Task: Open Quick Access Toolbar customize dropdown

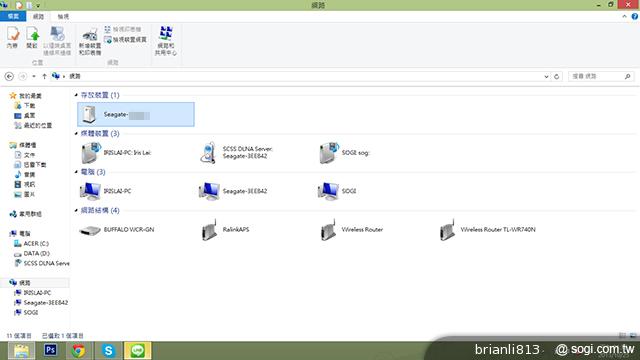Action: 38,5
